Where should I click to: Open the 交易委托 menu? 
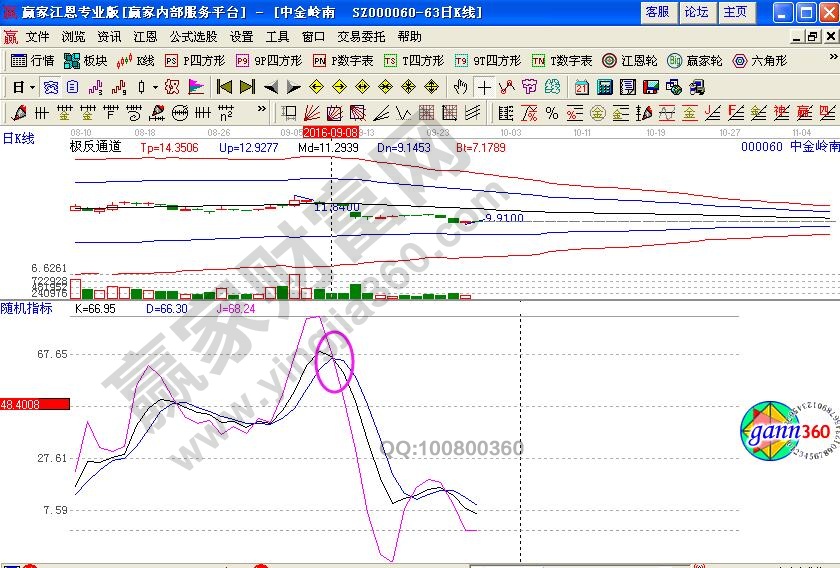pyautogui.click(x=360, y=36)
